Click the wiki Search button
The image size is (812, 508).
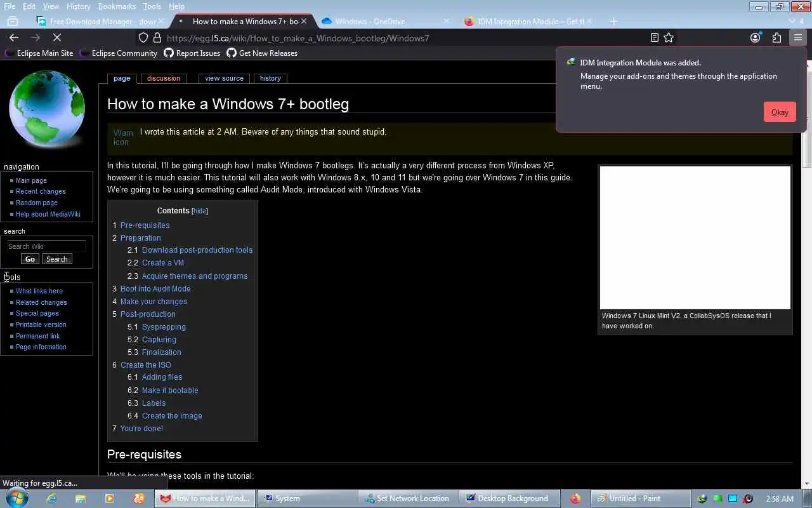pos(56,259)
